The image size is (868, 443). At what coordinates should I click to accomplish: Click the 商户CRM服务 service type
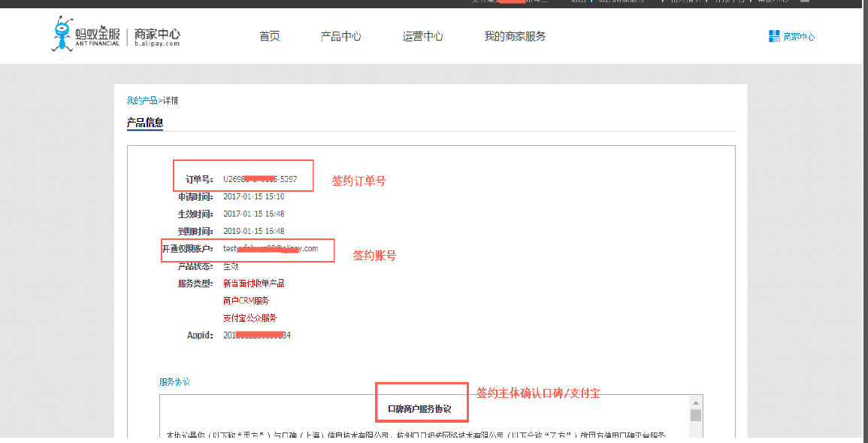246,301
